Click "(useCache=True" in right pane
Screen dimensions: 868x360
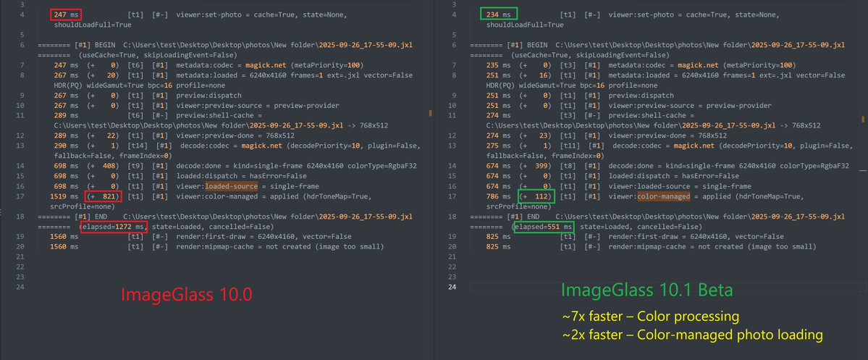538,55
